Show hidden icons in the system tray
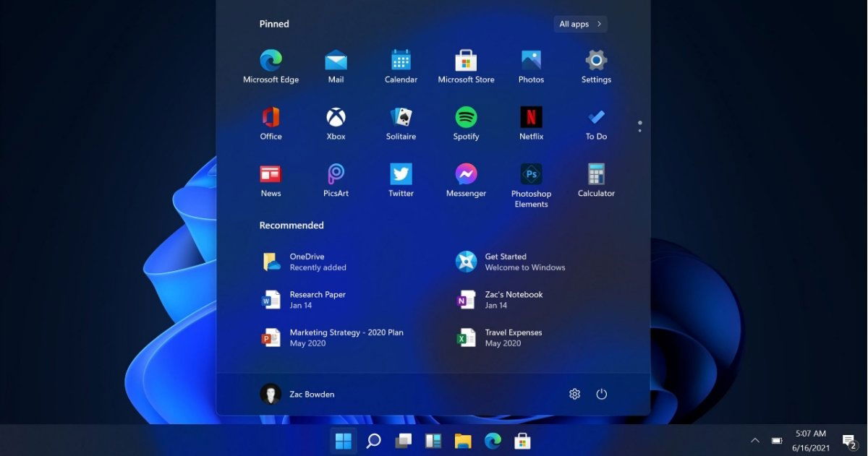 pyautogui.click(x=754, y=440)
